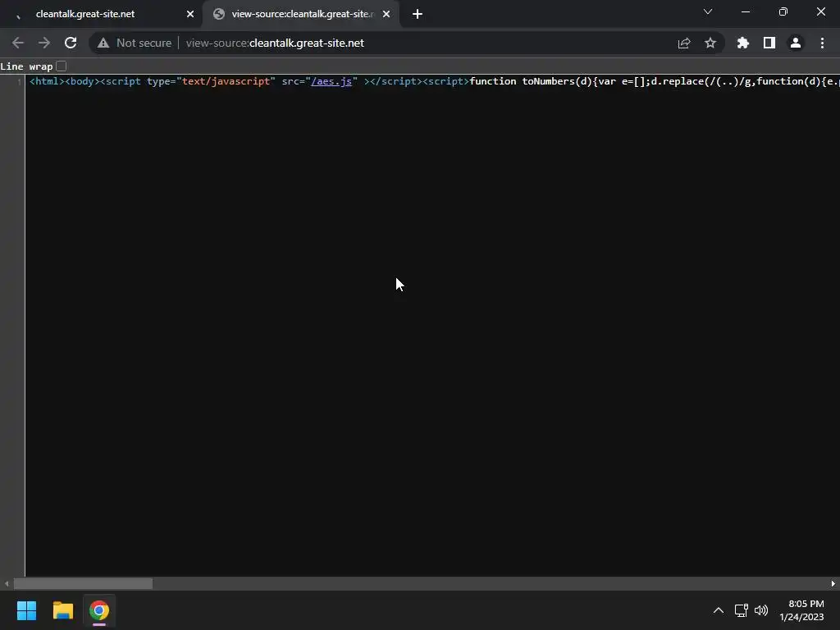Open File Explorer from taskbar
Image resolution: width=840 pixels, height=630 pixels.
click(62, 610)
